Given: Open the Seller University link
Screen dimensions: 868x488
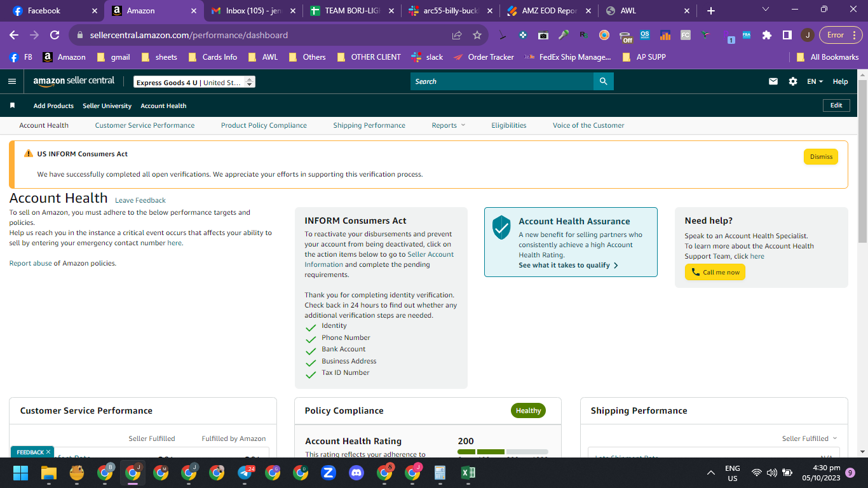Looking at the screenshot, I should coord(107,105).
